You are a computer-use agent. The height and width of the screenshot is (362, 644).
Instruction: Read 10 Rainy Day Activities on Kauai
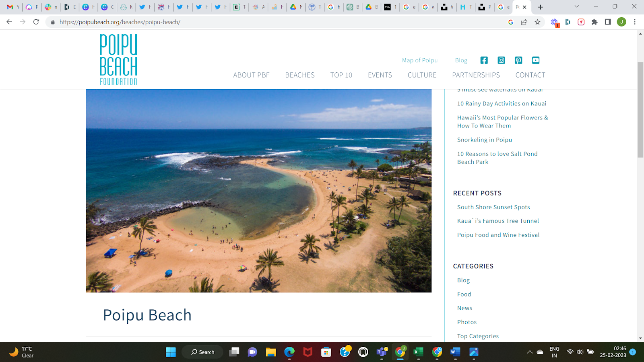pos(502,104)
